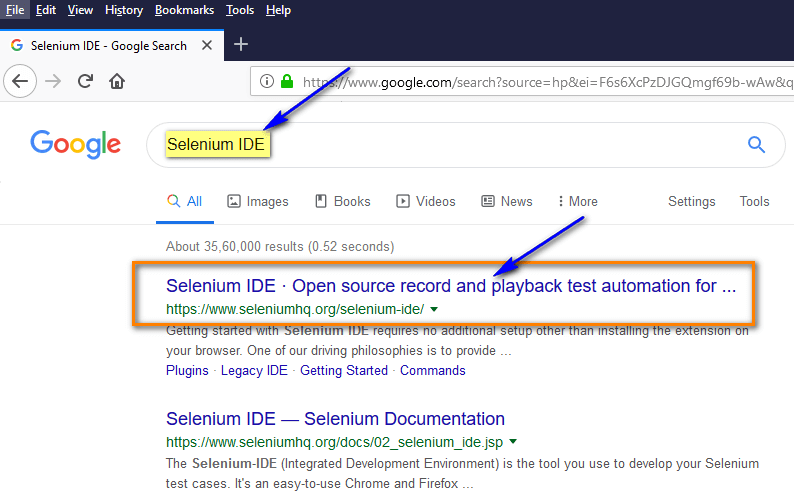Viewport: 794px width, 504px height.
Task: Open Selenium IDE — Selenium Documentation result
Action: (335, 419)
